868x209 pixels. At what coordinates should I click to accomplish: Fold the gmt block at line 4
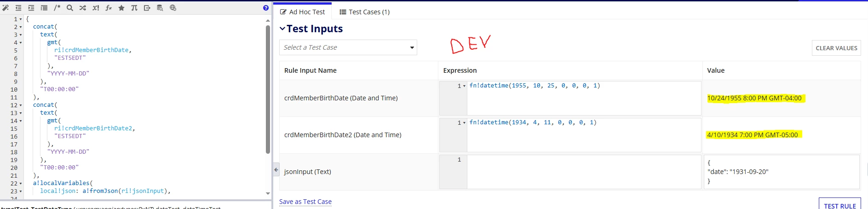[21, 43]
